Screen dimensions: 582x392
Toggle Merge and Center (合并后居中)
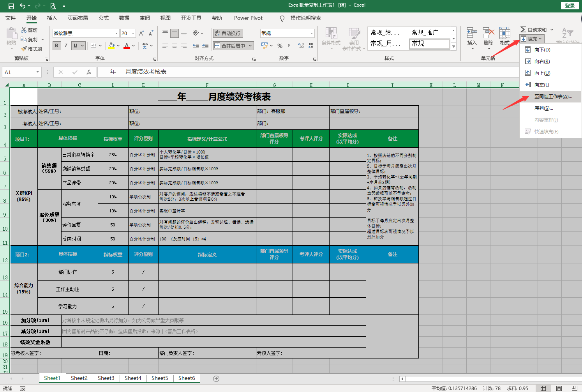[x=230, y=46]
